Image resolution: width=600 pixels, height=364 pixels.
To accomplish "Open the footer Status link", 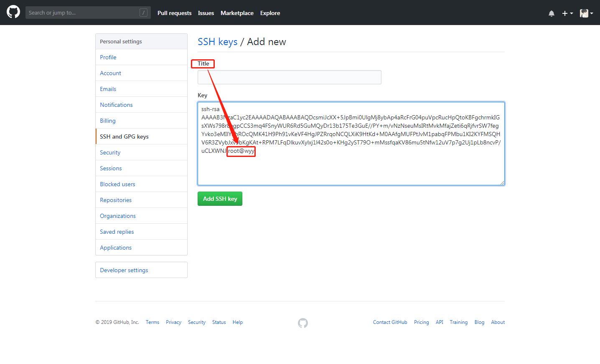I will [x=219, y=322].
